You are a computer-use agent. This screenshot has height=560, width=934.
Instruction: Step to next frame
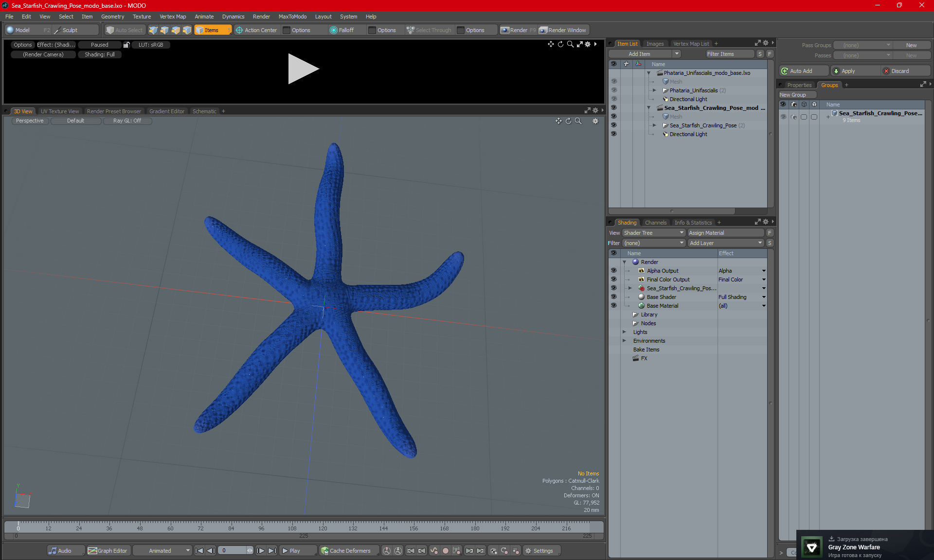pyautogui.click(x=261, y=551)
